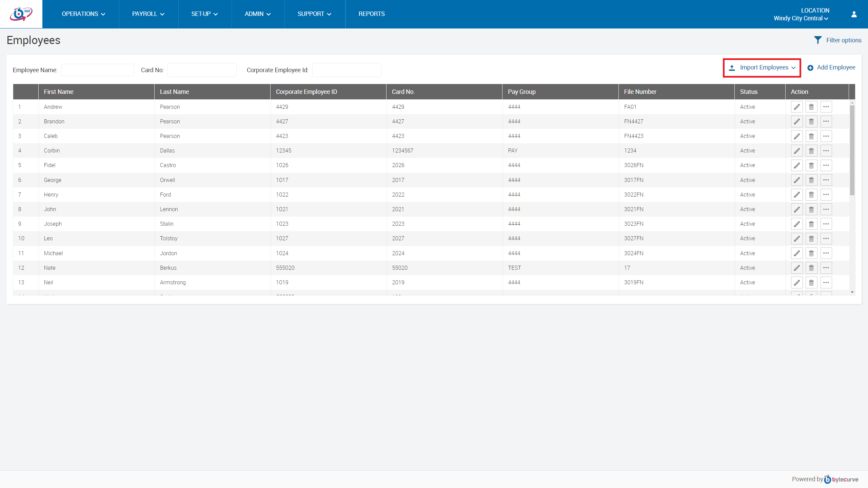The width and height of the screenshot is (868, 488).
Task: Click the edit pencil for Andrew Pearson
Action: pyautogui.click(x=796, y=107)
